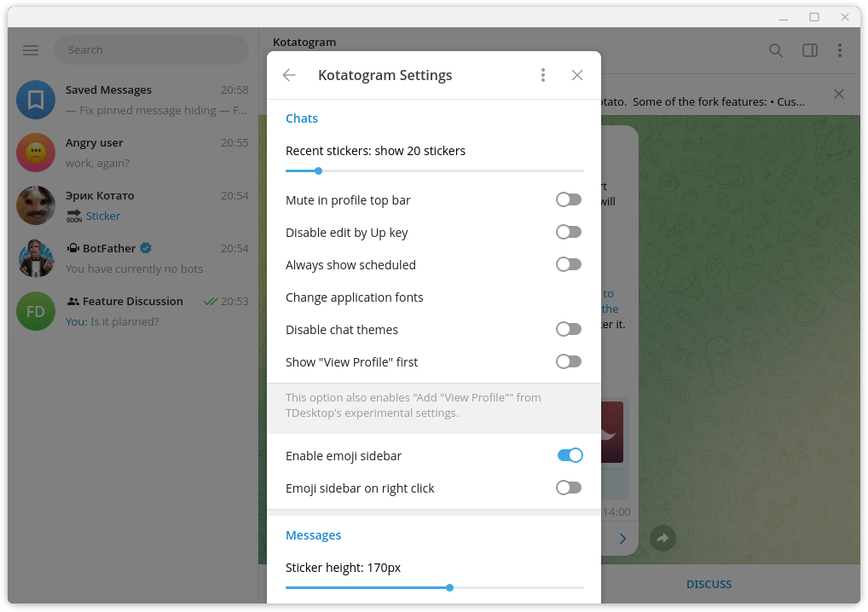Open BotFather chat avatar
The height and width of the screenshot is (612, 868).
tap(36, 258)
